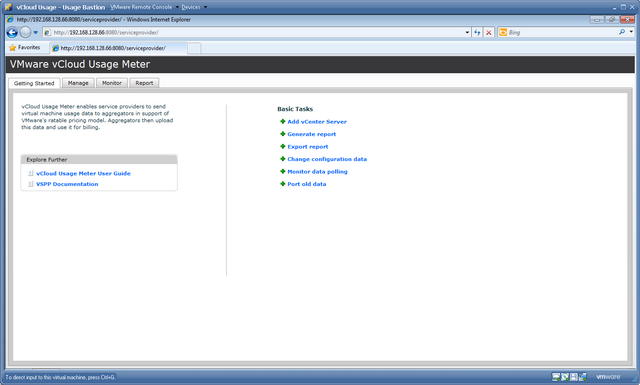Screen dimensions: 640x385
Task: Restore down the Internet Explorer window
Action: tap(612, 19)
